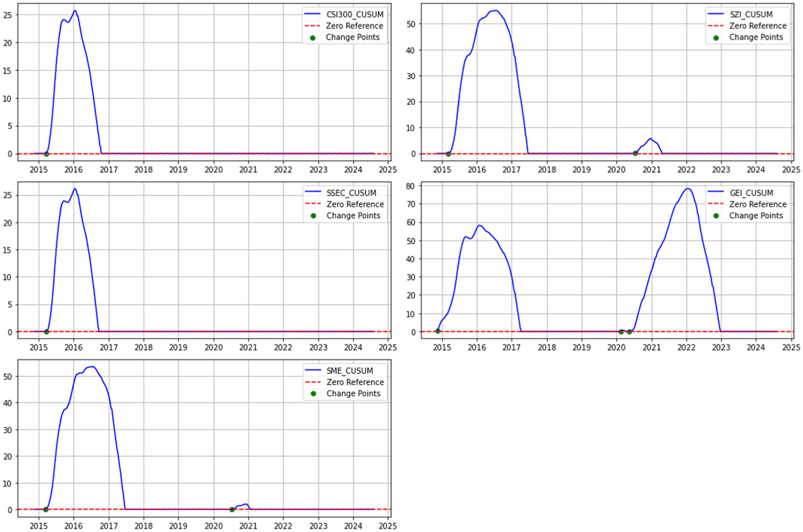Click the CSI300 curve peak near 2016
The width and height of the screenshot is (803, 532).
(75, 11)
